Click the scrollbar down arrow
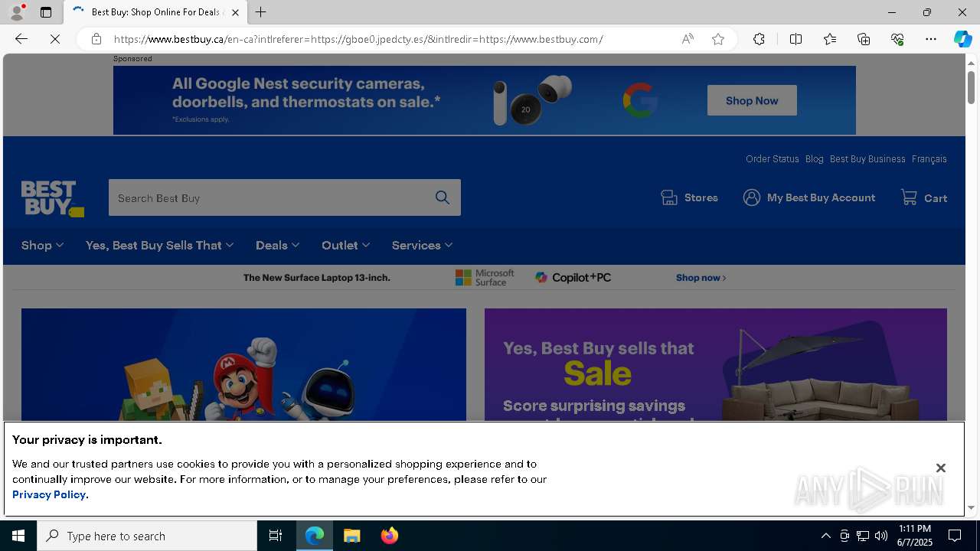Image resolution: width=980 pixels, height=551 pixels. [x=972, y=507]
